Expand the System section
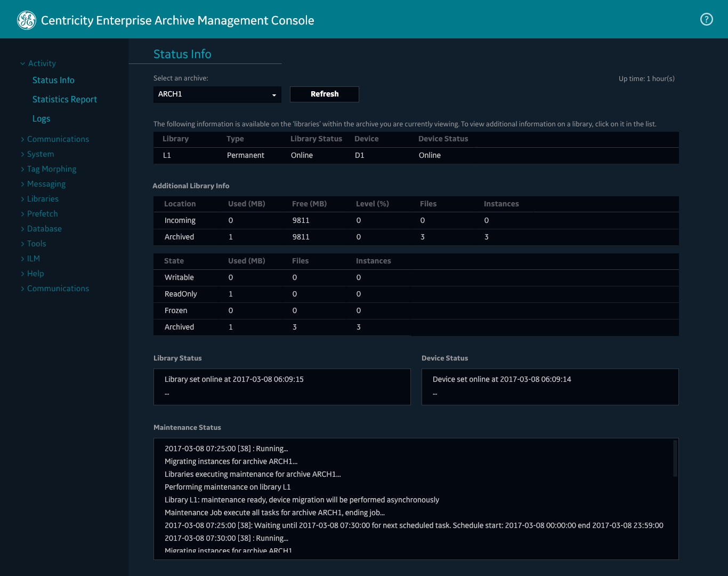The height and width of the screenshot is (576, 728). coord(37,154)
